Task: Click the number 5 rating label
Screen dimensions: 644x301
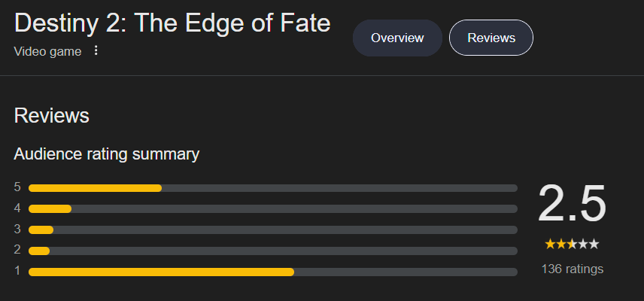Action: pos(17,187)
